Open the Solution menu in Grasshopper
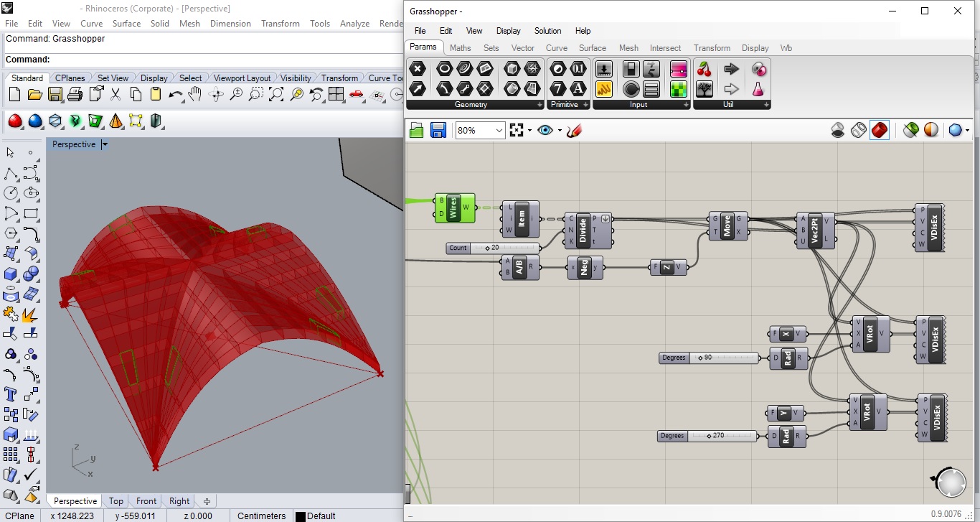The height and width of the screenshot is (522, 980). (547, 31)
